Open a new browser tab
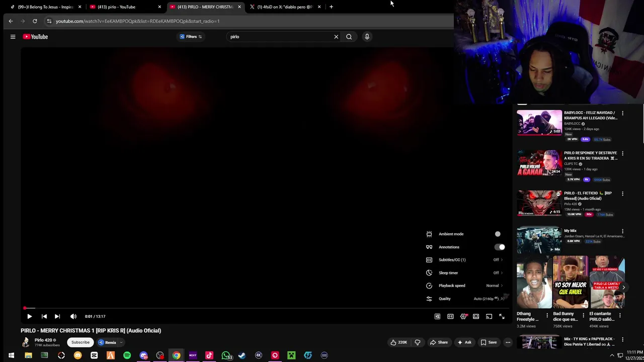Image resolution: width=644 pixels, height=362 pixels. click(331, 7)
